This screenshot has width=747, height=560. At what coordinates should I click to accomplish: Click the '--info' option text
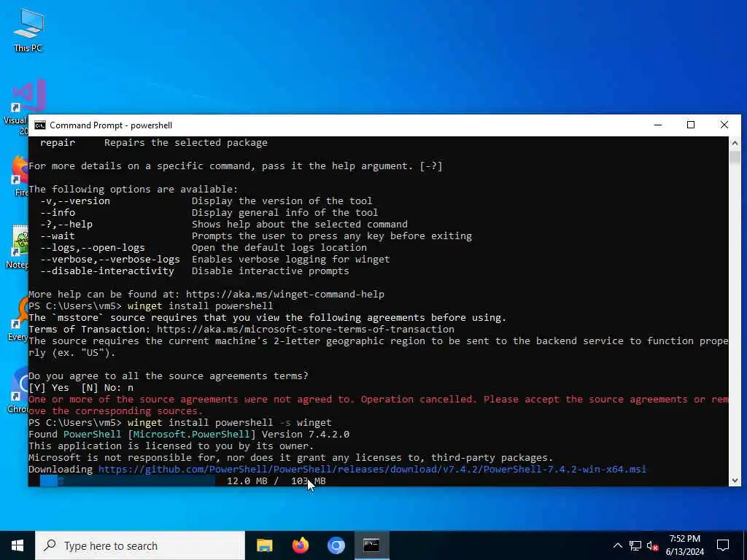point(58,212)
